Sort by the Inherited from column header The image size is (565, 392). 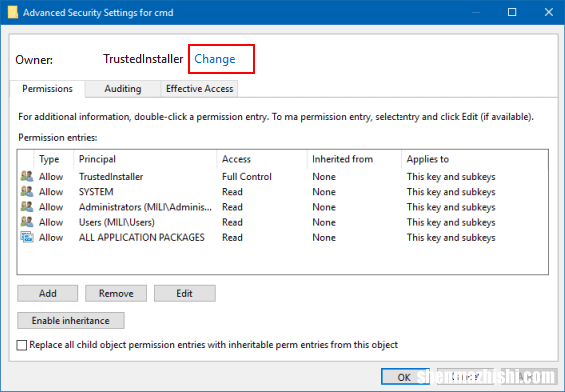coord(354,159)
